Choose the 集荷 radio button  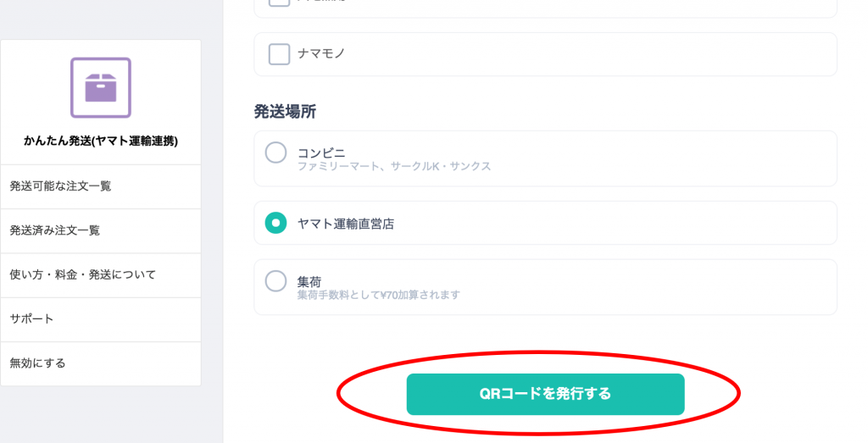coord(275,281)
